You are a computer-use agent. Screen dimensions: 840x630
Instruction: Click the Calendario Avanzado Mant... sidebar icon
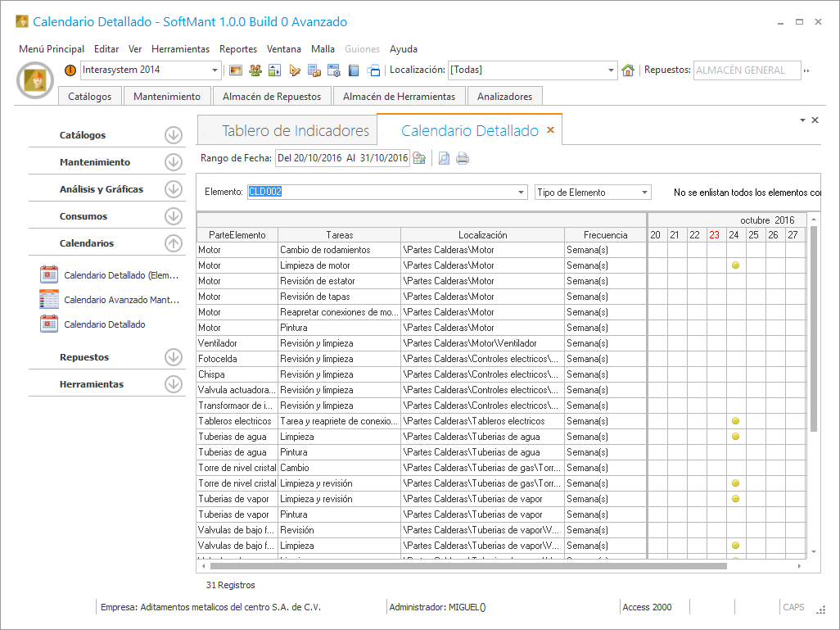point(49,300)
